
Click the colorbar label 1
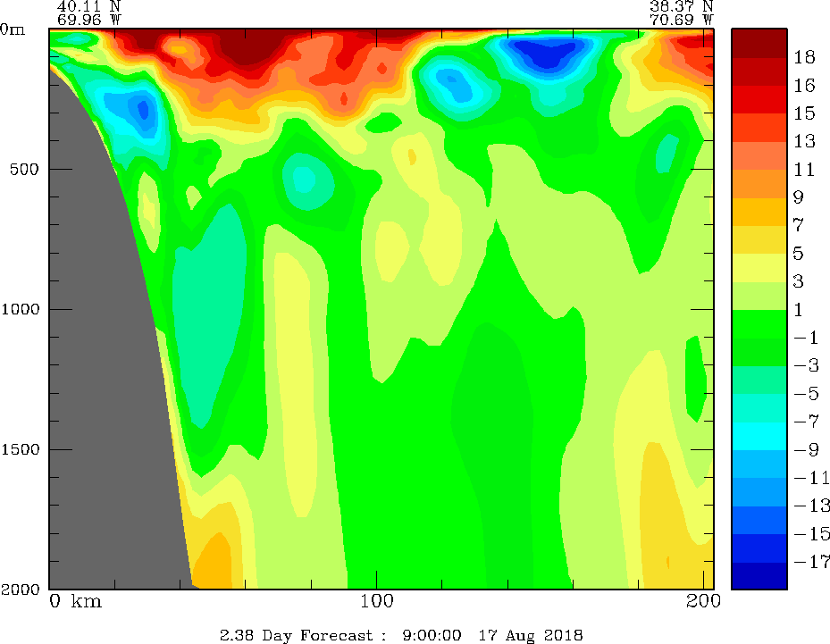(x=799, y=310)
